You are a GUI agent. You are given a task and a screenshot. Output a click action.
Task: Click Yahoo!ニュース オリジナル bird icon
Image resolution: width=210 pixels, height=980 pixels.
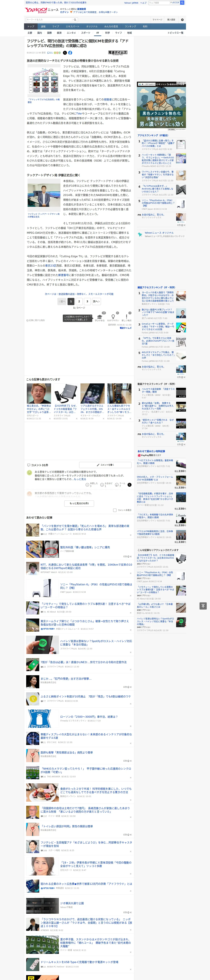(x=140, y=234)
